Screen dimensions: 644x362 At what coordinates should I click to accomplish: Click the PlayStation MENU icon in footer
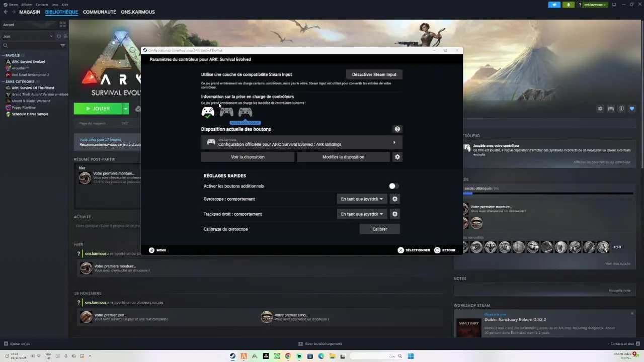pyautogui.click(x=151, y=250)
